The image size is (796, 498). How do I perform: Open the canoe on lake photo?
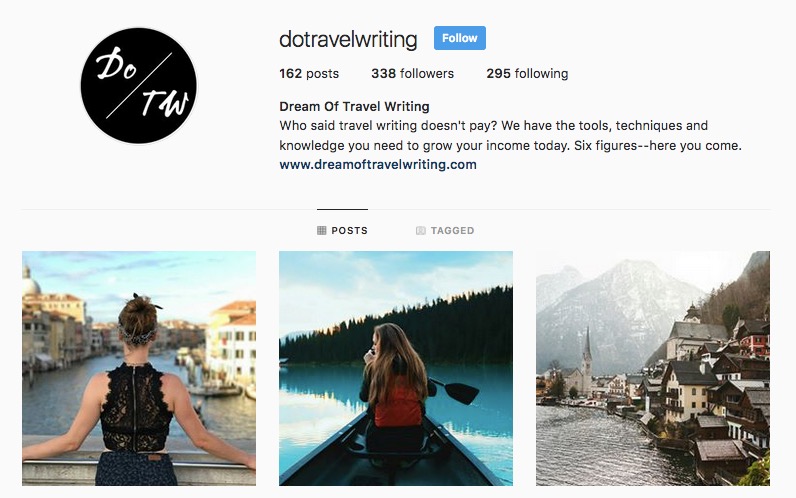[395, 368]
